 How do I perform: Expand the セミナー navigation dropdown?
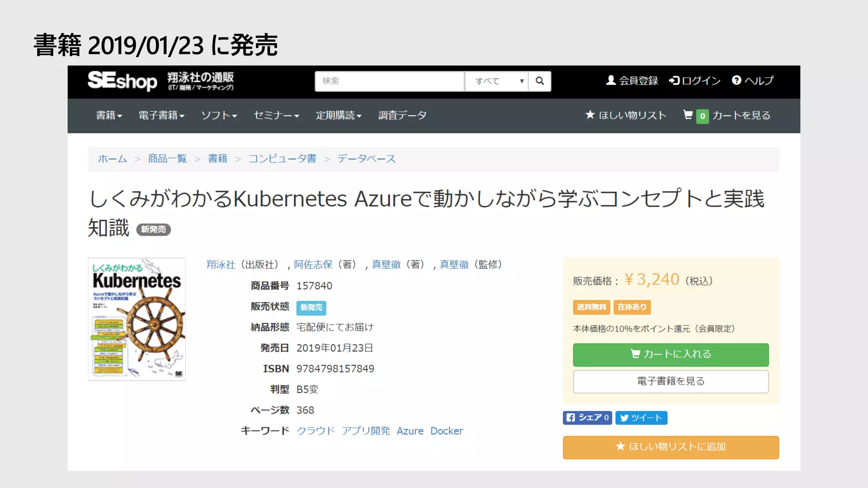point(276,115)
